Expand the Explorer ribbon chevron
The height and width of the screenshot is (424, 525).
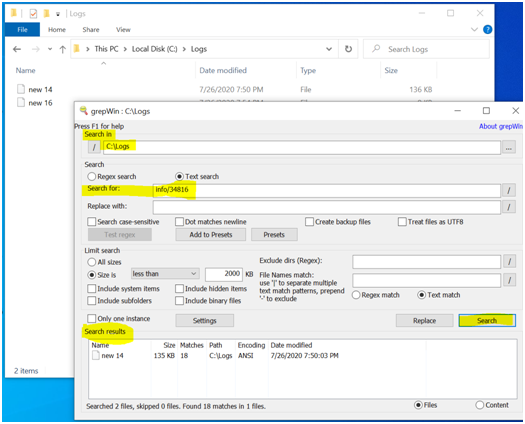474,29
